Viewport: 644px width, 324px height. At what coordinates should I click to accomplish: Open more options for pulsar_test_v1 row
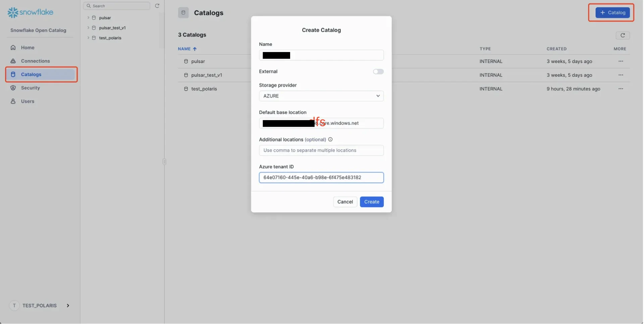[x=621, y=75]
